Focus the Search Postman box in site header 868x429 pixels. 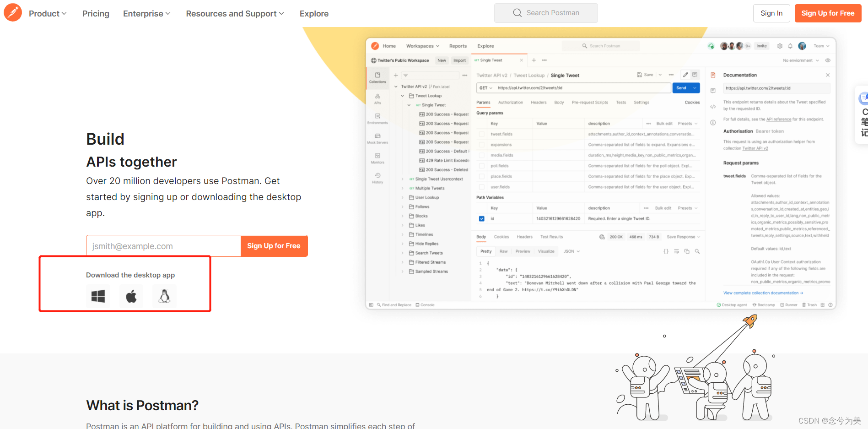point(546,13)
